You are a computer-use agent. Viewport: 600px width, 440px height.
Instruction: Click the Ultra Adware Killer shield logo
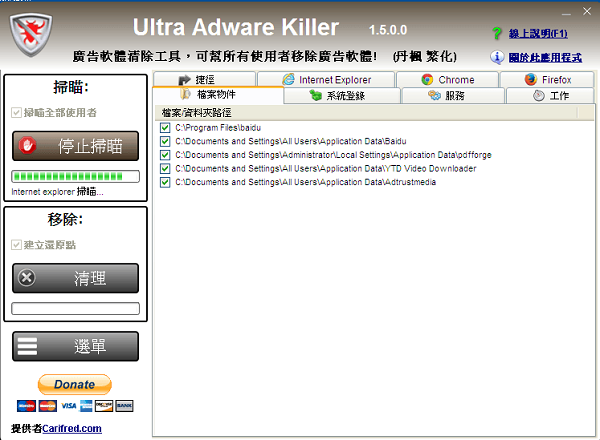point(31,34)
